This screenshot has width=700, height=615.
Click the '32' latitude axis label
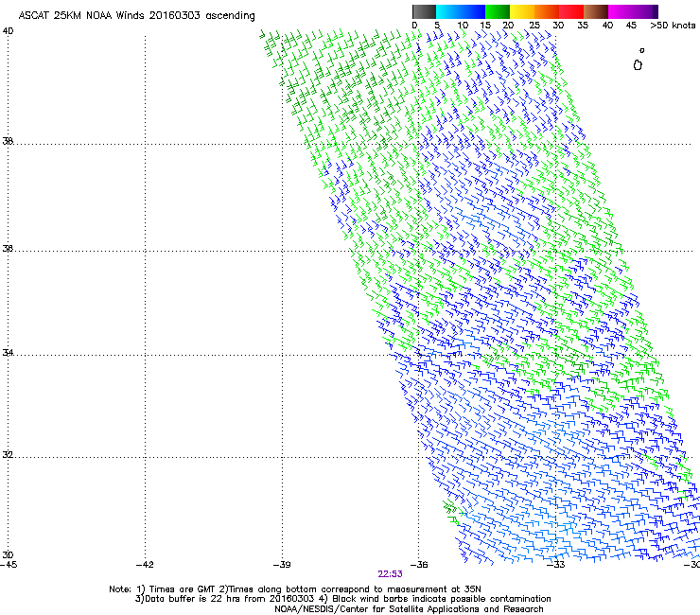point(8,455)
